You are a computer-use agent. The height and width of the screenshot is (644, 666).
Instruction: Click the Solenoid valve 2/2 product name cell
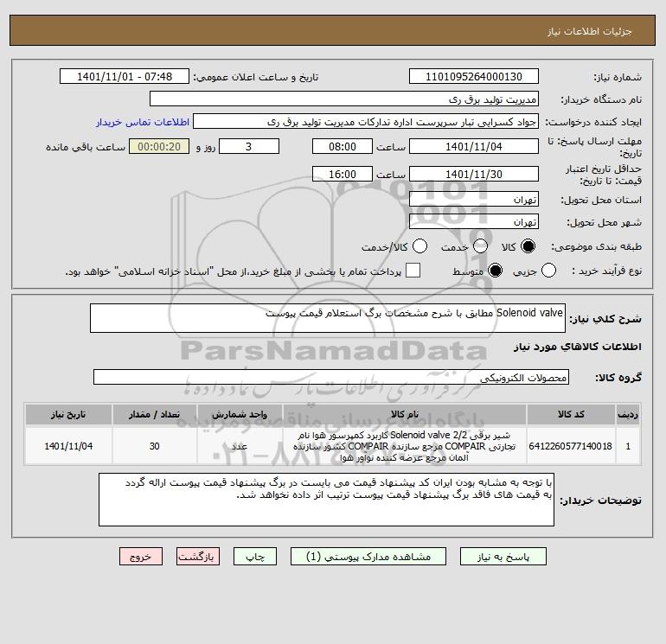(x=405, y=446)
